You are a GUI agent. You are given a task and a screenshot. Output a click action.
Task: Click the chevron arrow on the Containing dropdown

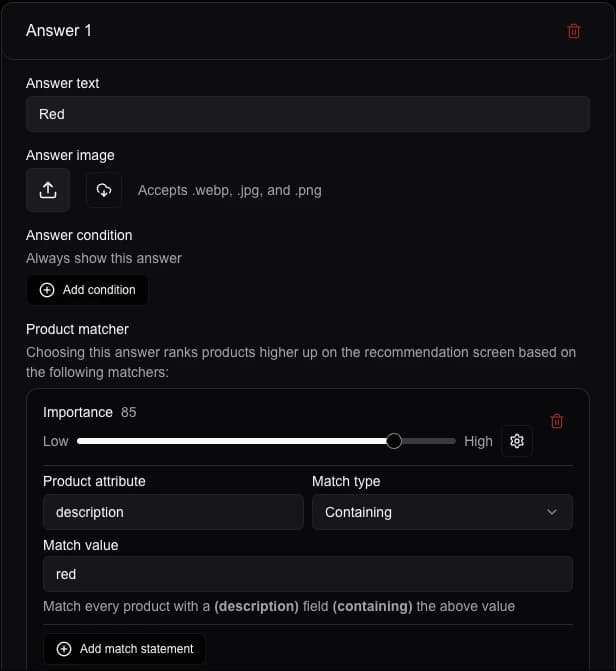click(x=552, y=512)
